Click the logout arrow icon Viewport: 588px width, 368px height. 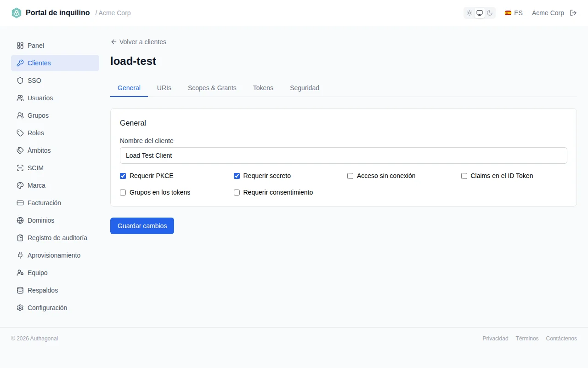(573, 13)
